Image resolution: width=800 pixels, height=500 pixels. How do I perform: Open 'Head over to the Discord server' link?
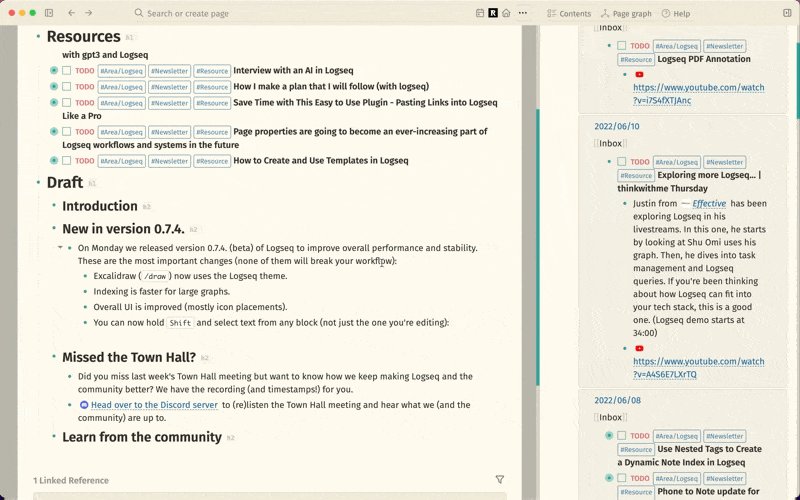[154, 405]
